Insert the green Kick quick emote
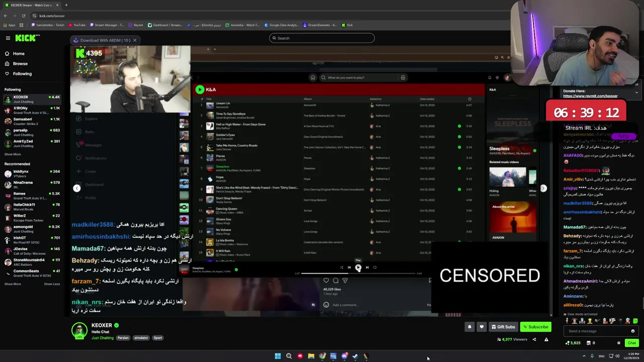This screenshot has height=362, width=644. click(x=635, y=321)
